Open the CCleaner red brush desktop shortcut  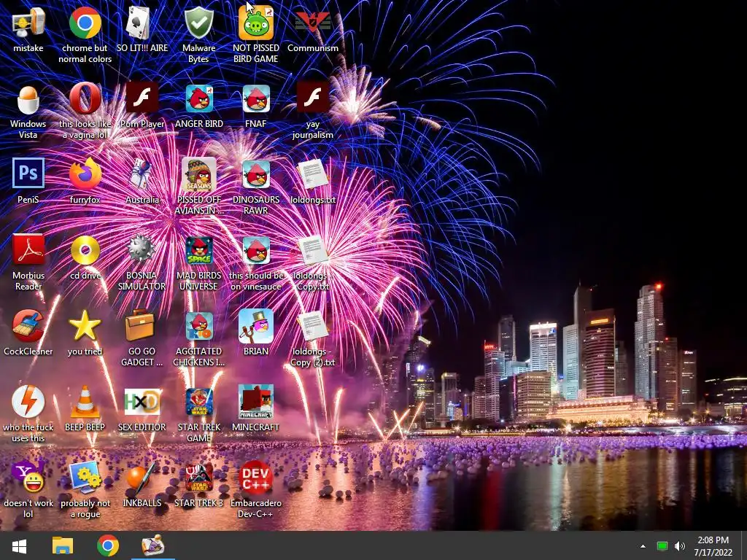28,326
